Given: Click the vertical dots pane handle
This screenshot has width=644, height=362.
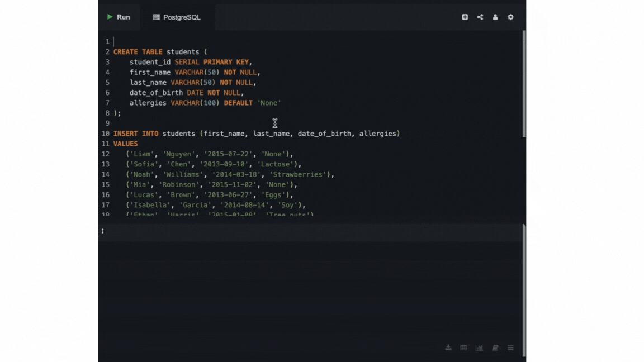Looking at the screenshot, I should [x=102, y=231].
